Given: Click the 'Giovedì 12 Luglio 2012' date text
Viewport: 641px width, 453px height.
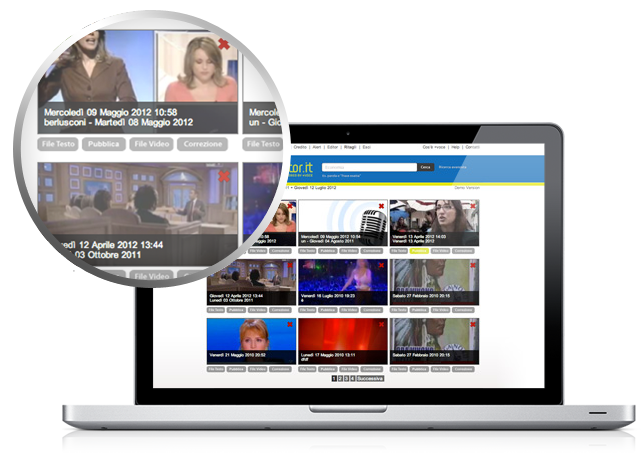Looking at the screenshot, I should coord(315,188).
